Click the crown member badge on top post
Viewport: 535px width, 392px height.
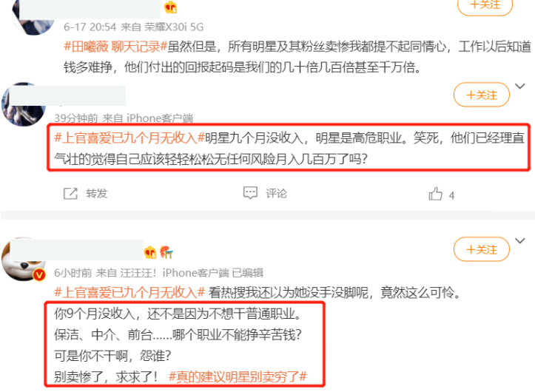[x=170, y=7]
